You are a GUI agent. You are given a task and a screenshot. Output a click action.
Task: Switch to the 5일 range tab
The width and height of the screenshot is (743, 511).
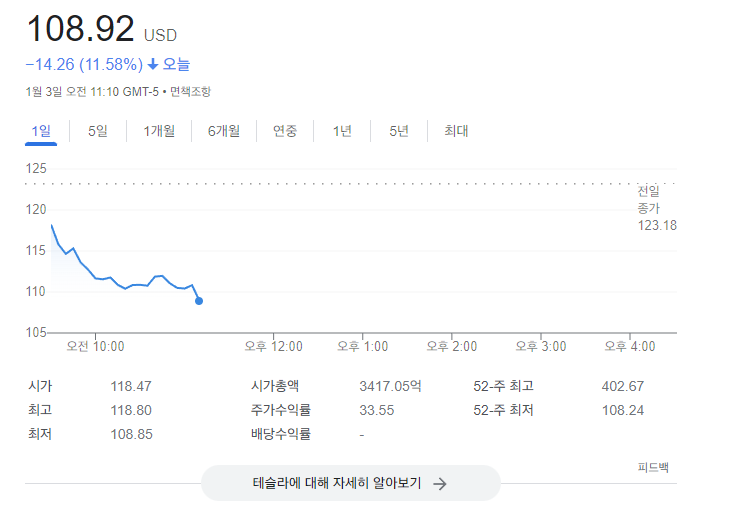(97, 131)
